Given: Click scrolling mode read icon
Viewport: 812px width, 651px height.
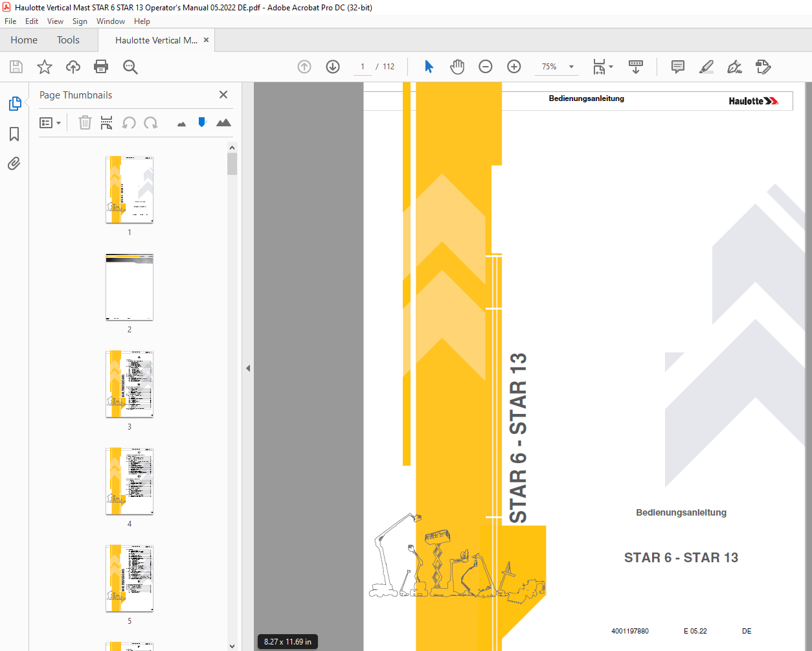Looking at the screenshot, I should point(636,67).
